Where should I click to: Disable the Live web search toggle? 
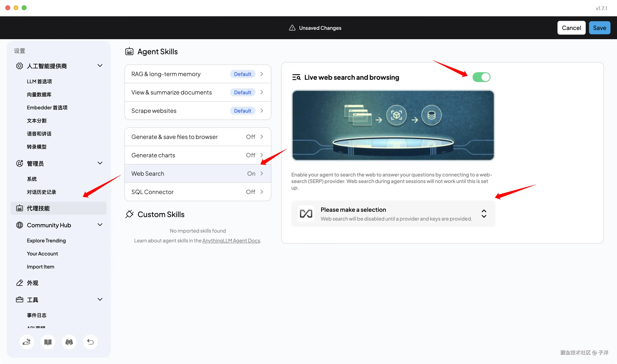click(x=481, y=77)
